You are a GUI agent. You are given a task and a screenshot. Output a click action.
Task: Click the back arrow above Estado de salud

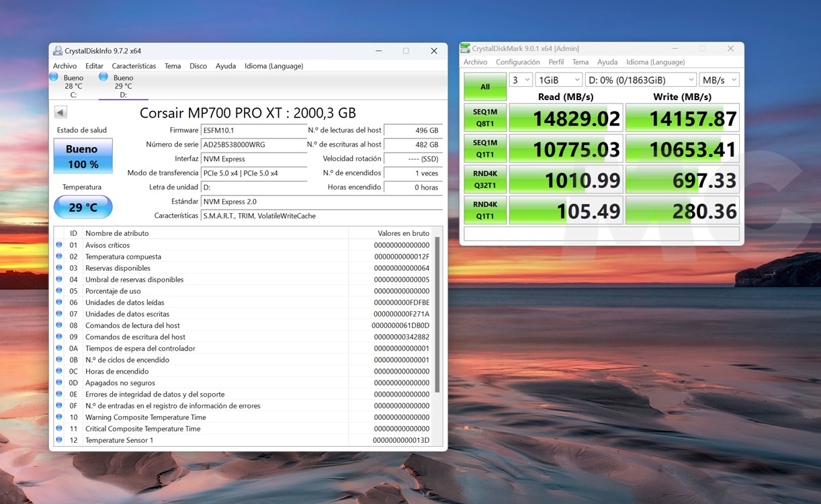click(60, 112)
